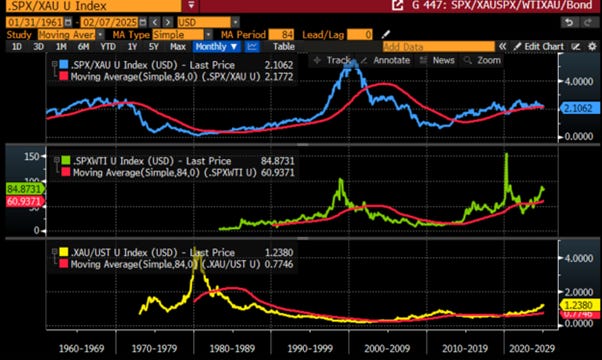Open the security menu arrow beside .SPX/XAU U Index
Image resolution: width=602 pixels, height=360 pixels.
pos(191,5)
